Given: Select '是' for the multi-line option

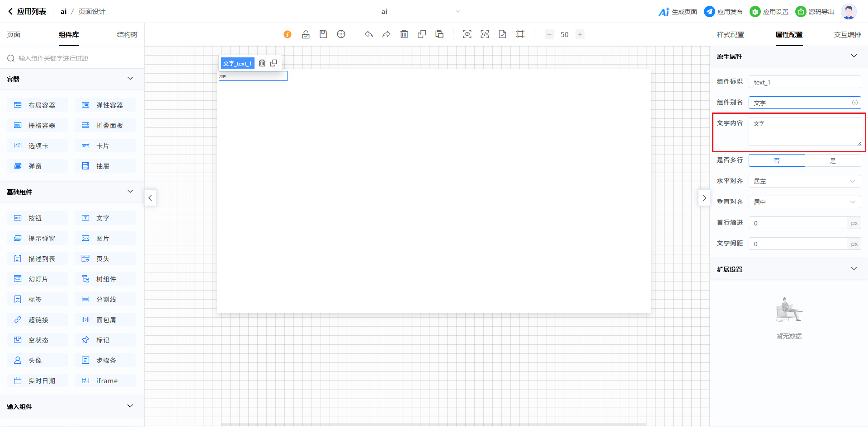Looking at the screenshot, I should point(833,161).
